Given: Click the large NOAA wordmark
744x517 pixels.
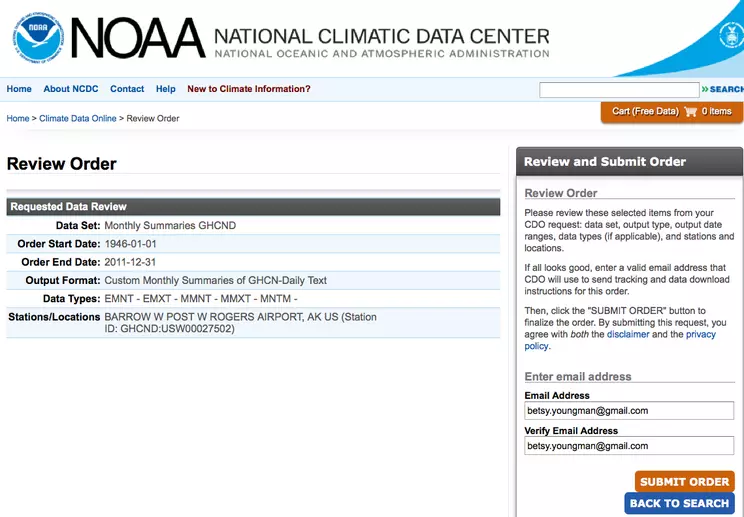Looking at the screenshot, I should (x=138, y=38).
